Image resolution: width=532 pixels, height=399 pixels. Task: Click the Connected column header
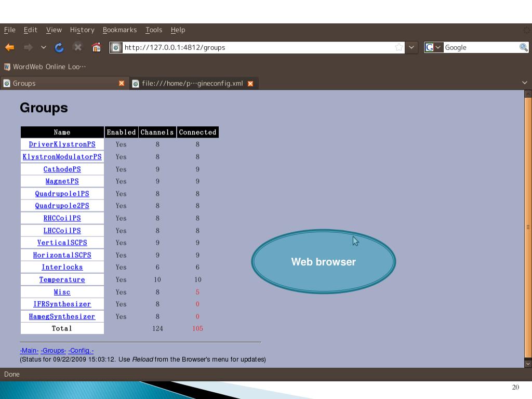click(198, 132)
